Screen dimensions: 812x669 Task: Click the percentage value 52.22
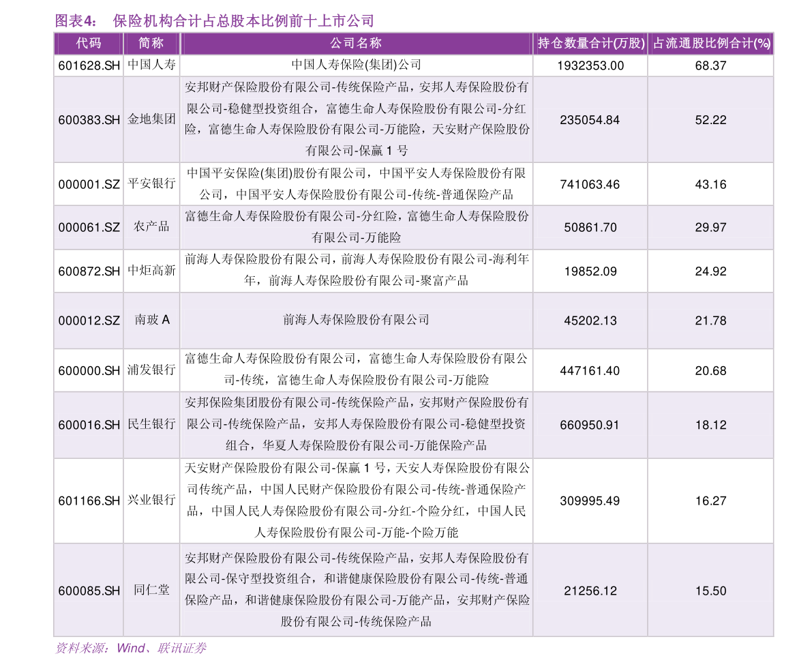tap(710, 119)
